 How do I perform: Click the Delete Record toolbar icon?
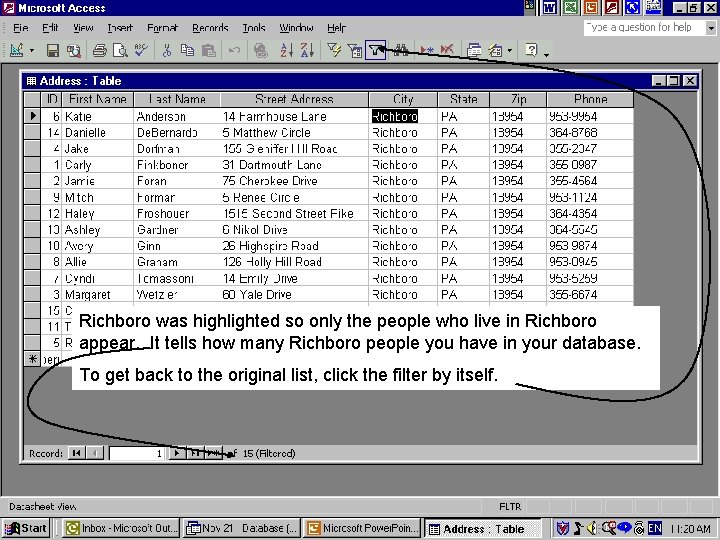[447, 50]
